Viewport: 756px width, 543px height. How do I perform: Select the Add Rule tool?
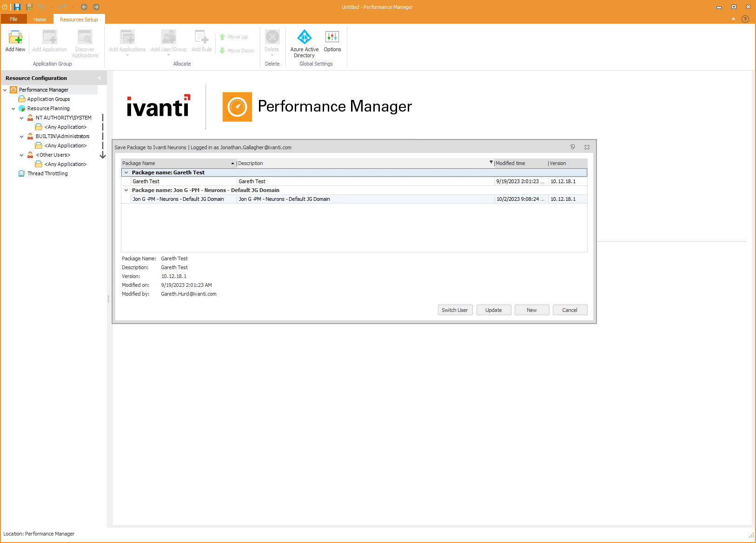tap(201, 41)
